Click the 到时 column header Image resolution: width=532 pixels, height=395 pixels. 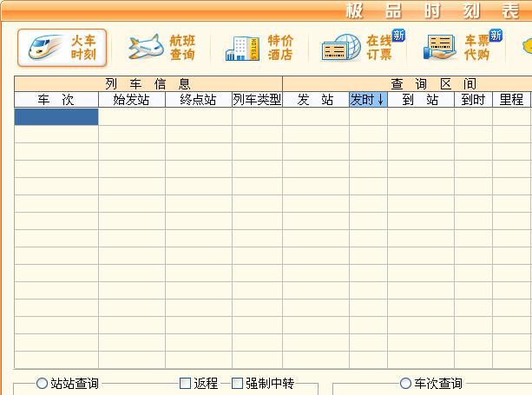pyautogui.click(x=473, y=100)
